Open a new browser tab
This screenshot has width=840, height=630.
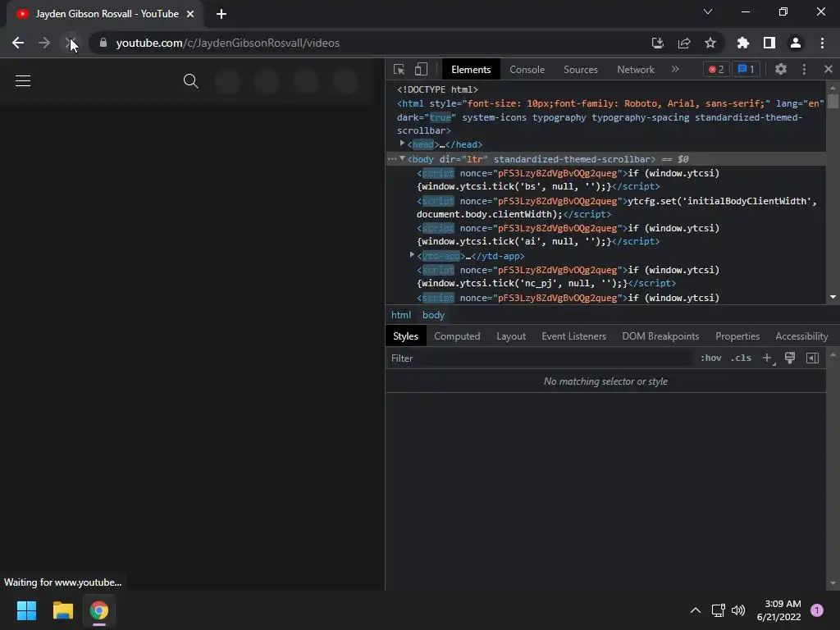coord(221,14)
